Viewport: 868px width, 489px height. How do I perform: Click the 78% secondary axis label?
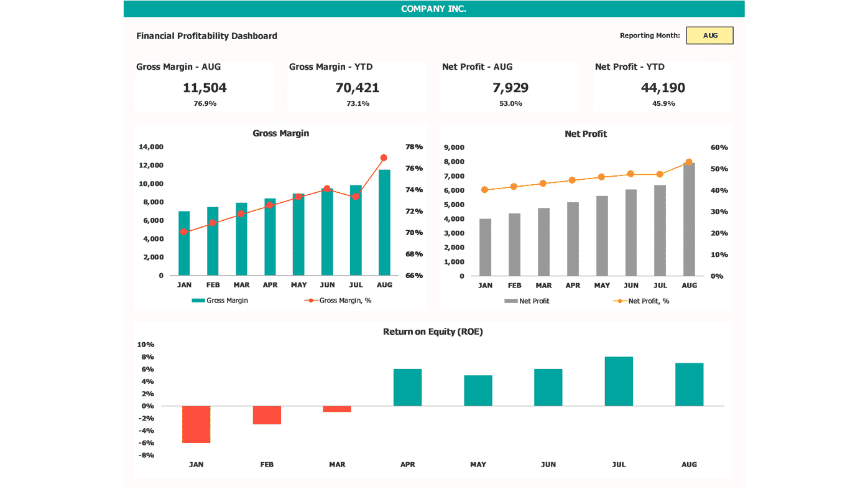(x=414, y=147)
